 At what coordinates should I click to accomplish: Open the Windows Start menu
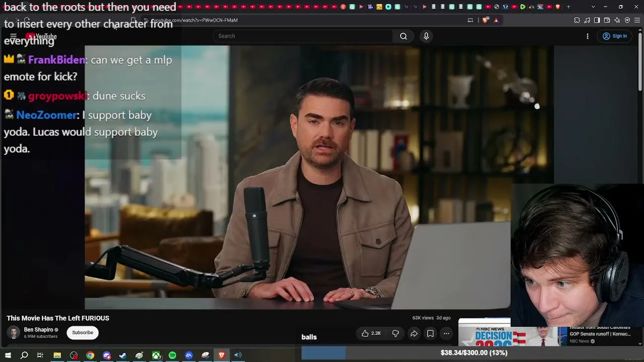tap(8, 355)
